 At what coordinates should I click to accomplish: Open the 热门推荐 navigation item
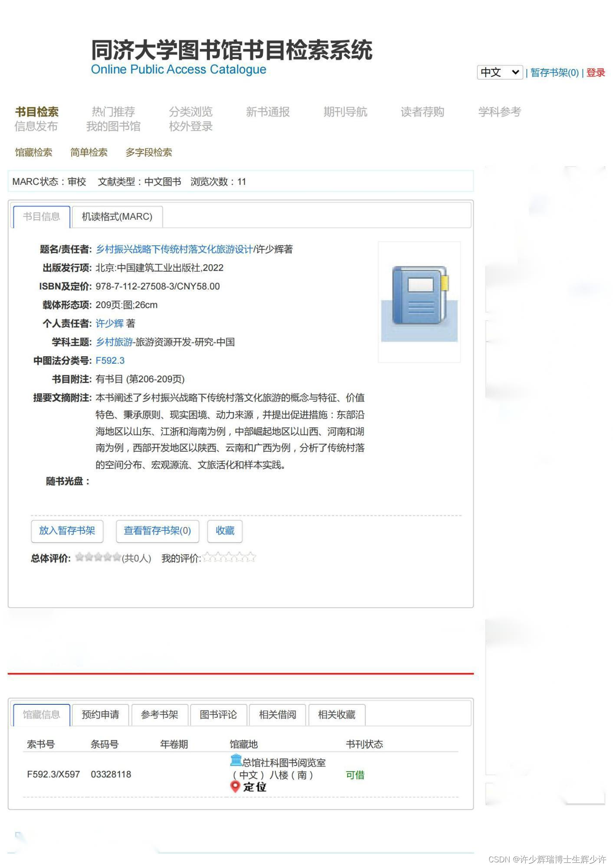click(113, 112)
